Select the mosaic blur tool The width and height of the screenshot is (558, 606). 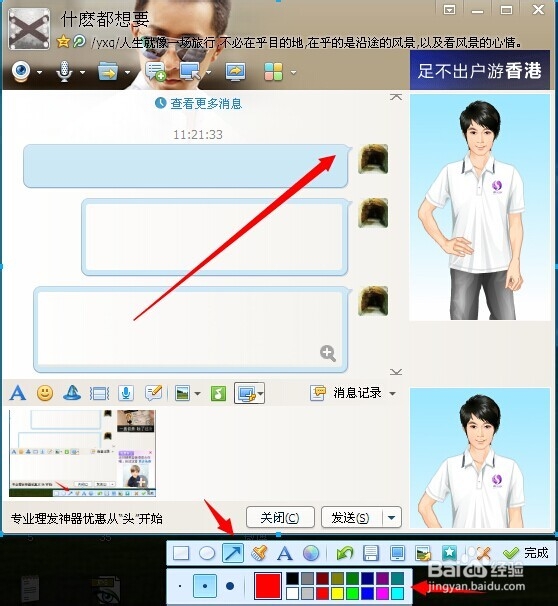pyautogui.click(x=311, y=553)
